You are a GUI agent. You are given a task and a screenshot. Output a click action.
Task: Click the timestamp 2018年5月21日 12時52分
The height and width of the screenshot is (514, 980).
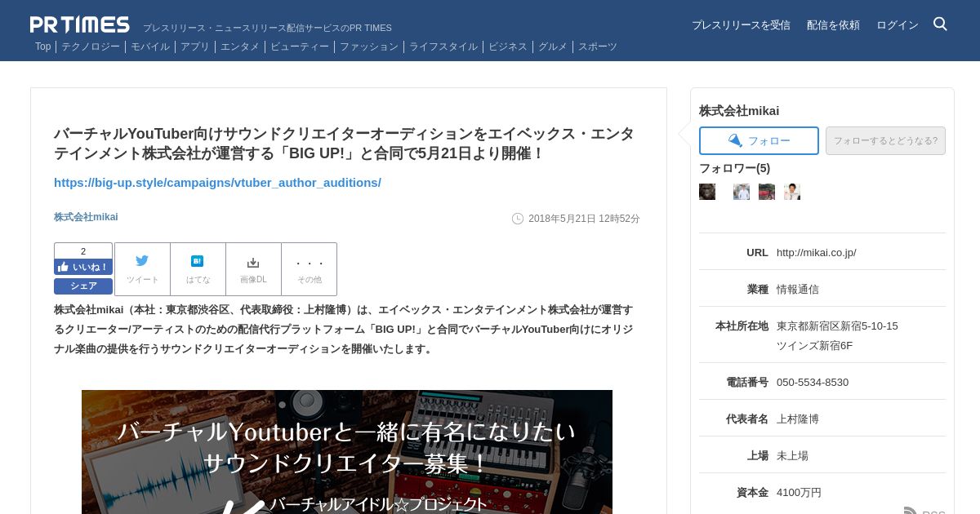pyautogui.click(x=584, y=219)
